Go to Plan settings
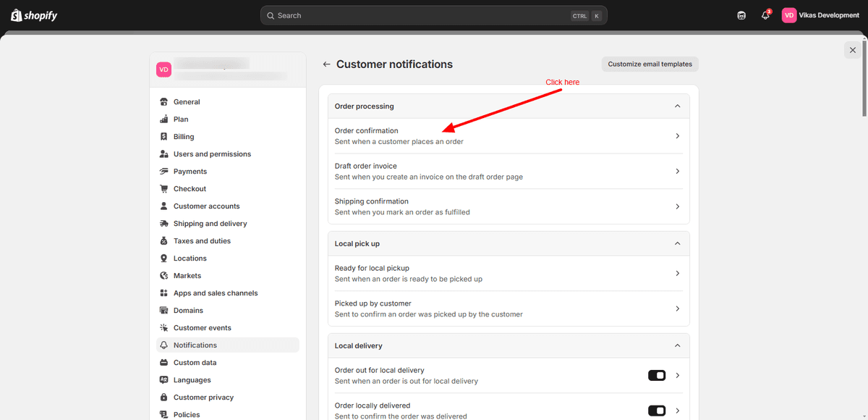Viewport: 868px width, 420px height. (228, 119)
